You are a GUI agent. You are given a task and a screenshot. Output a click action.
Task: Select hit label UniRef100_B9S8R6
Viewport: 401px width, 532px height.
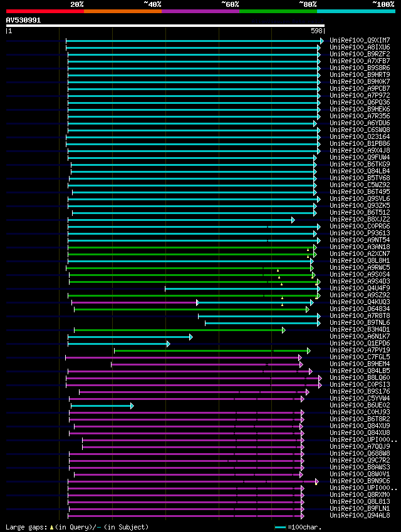(360, 68)
